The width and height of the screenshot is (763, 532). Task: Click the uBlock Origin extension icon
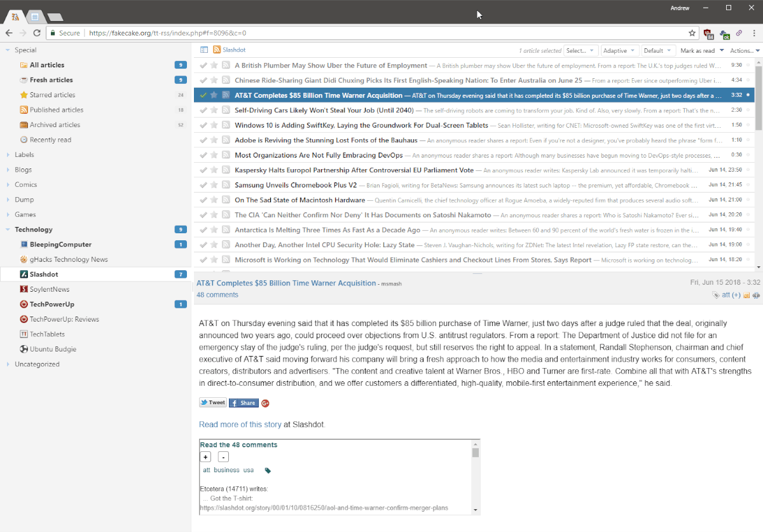pyautogui.click(x=709, y=33)
